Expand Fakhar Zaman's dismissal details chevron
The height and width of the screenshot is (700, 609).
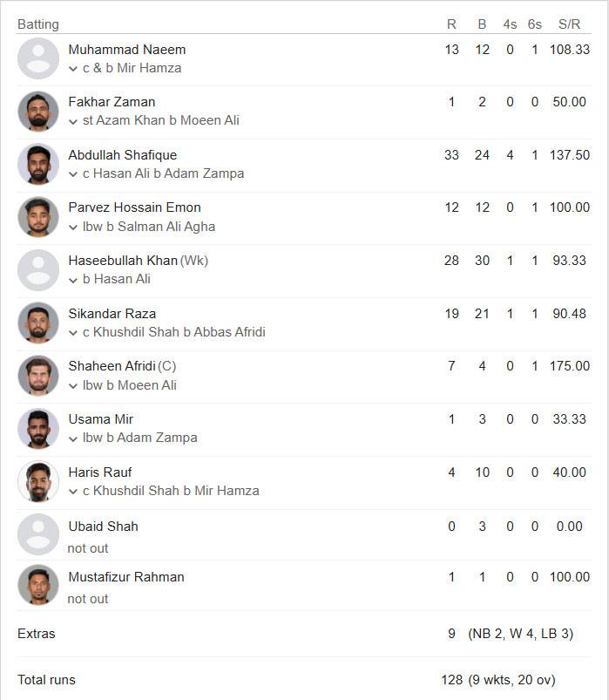click(x=73, y=121)
